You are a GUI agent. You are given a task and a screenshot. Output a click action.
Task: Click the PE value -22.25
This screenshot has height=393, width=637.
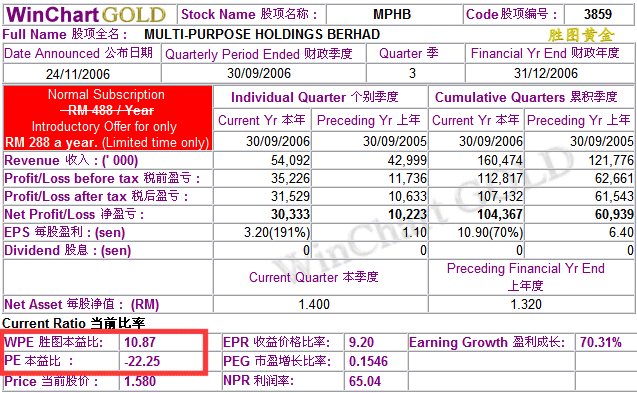tap(142, 361)
